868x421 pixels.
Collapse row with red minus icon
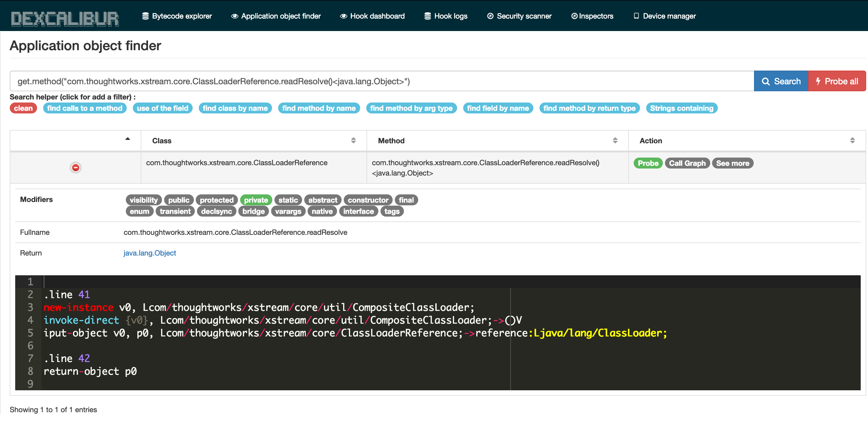pos(75,168)
